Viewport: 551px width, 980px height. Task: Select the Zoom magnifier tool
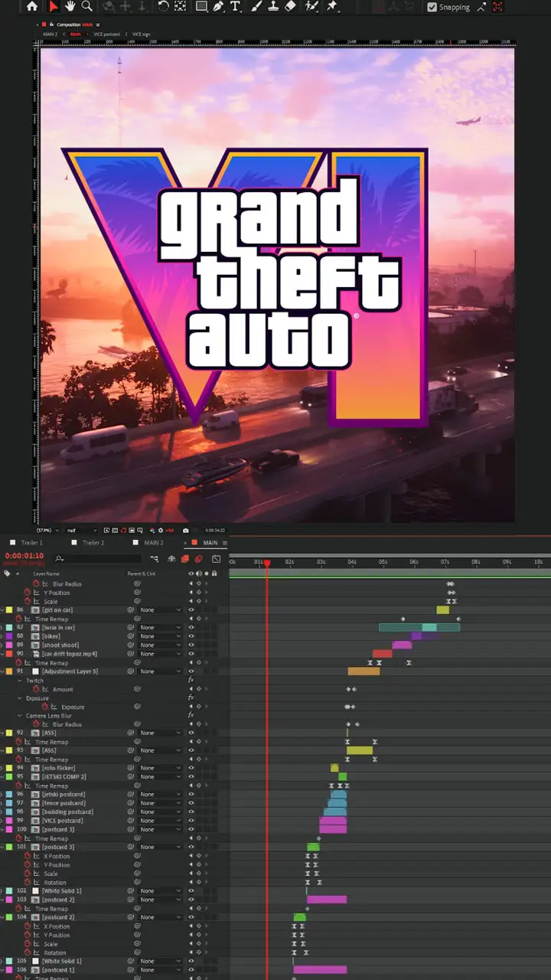[x=87, y=6]
